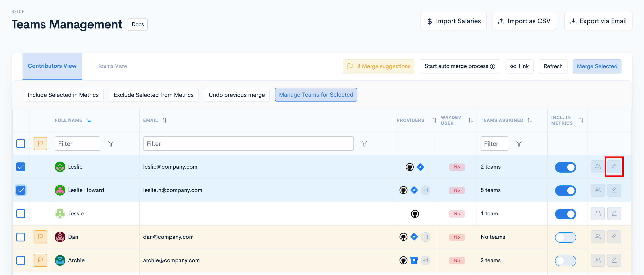The width and height of the screenshot is (644, 275).
Task: Focus the Teams Assigned filter input
Action: click(494, 144)
